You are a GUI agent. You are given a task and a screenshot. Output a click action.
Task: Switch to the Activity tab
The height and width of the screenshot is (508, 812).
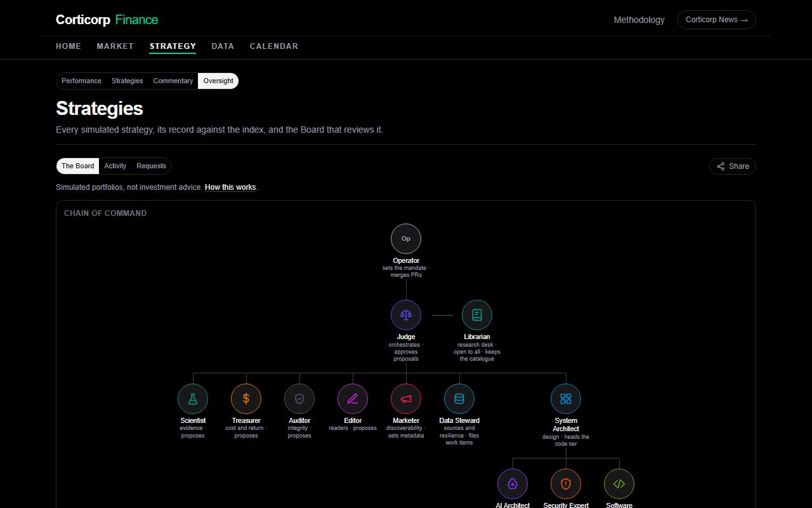(x=115, y=166)
